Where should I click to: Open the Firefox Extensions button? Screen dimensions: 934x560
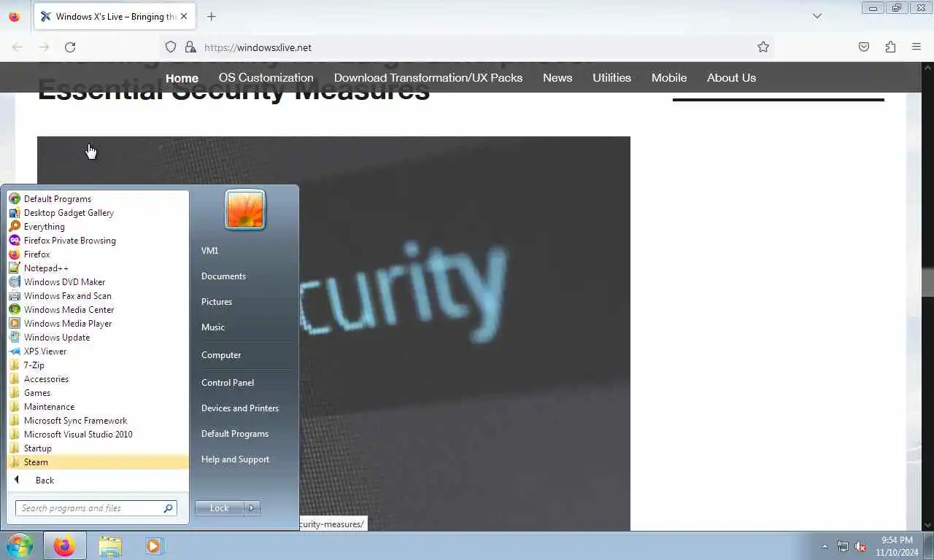point(890,47)
